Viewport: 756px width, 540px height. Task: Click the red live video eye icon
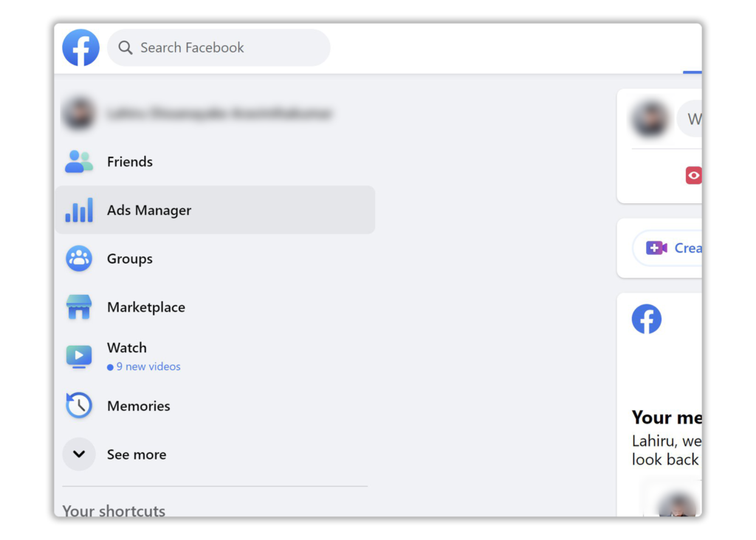click(693, 175)
